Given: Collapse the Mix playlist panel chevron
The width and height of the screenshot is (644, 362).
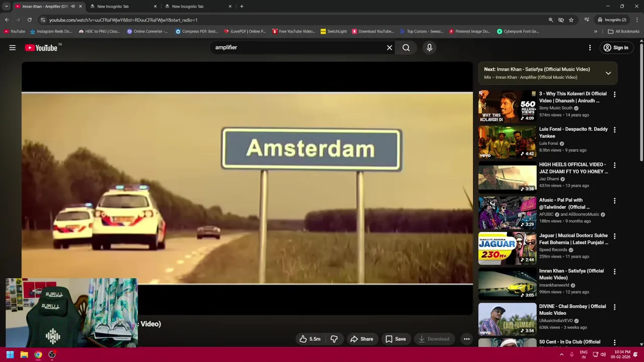Looking at the screenshot, I should tap(608, 73).
